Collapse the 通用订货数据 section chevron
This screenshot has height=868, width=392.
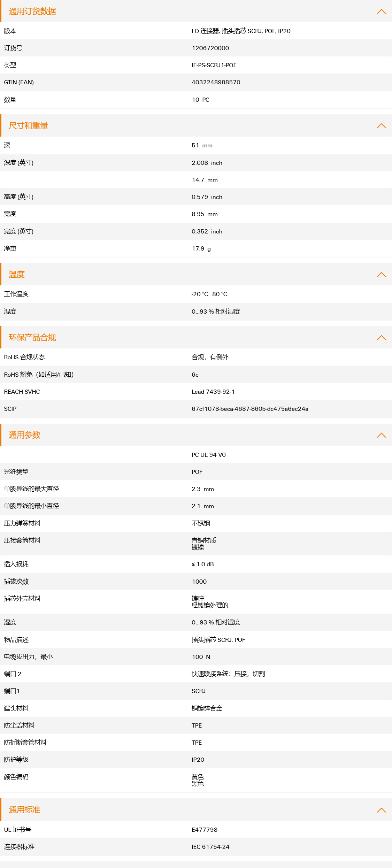click(381, 11)
